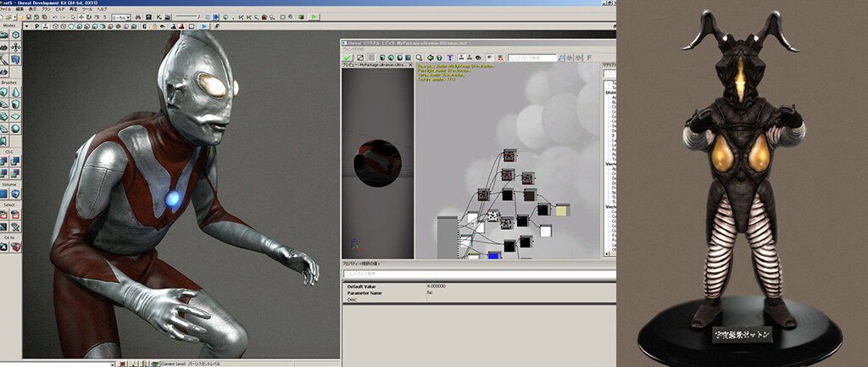Click the Go to actor 'A' icon
The image size is (868, 367).
4,247
